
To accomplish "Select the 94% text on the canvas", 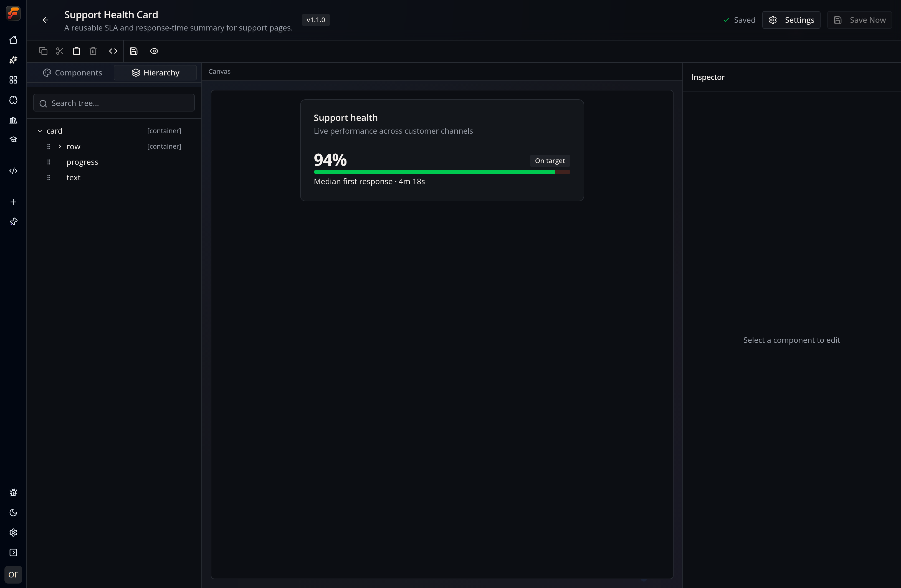I will 330,160.
